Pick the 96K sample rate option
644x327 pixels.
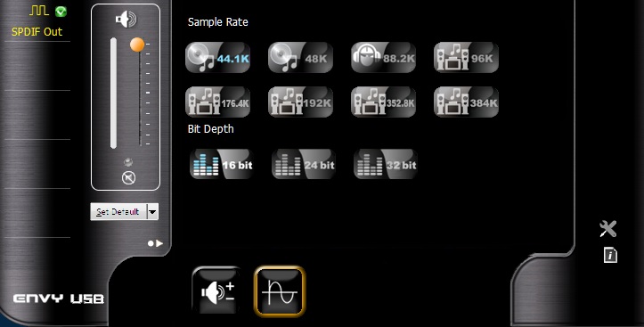pyautogui.click(x=466, y=58)
